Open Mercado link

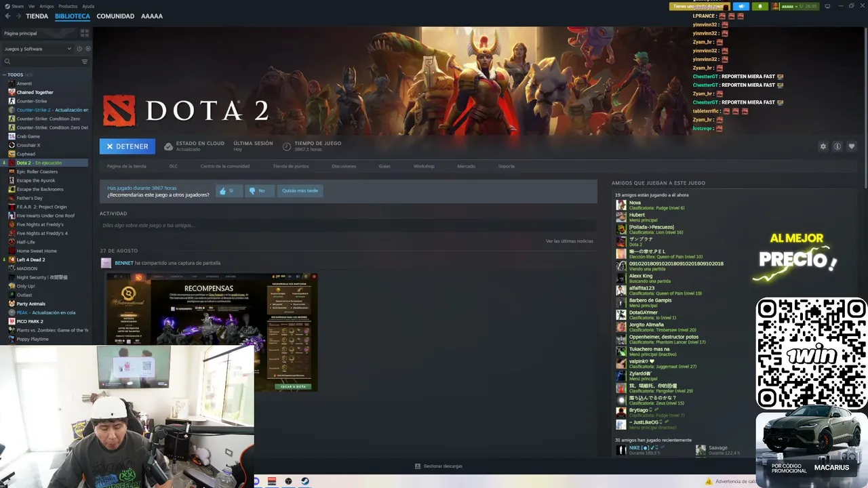tap(466, 166)
